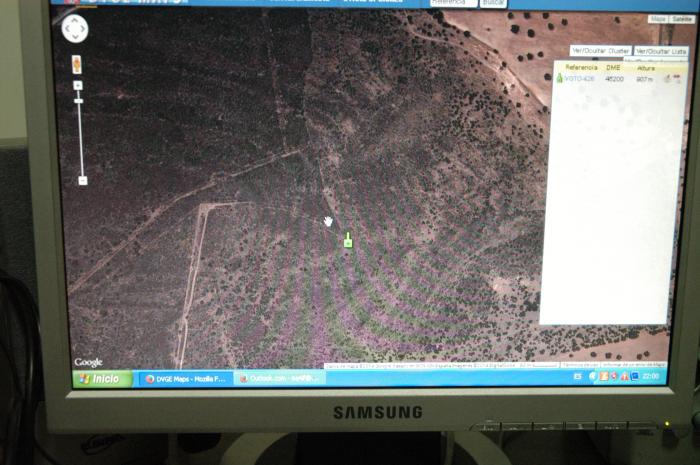Click the Buscar button

[493, 3]
